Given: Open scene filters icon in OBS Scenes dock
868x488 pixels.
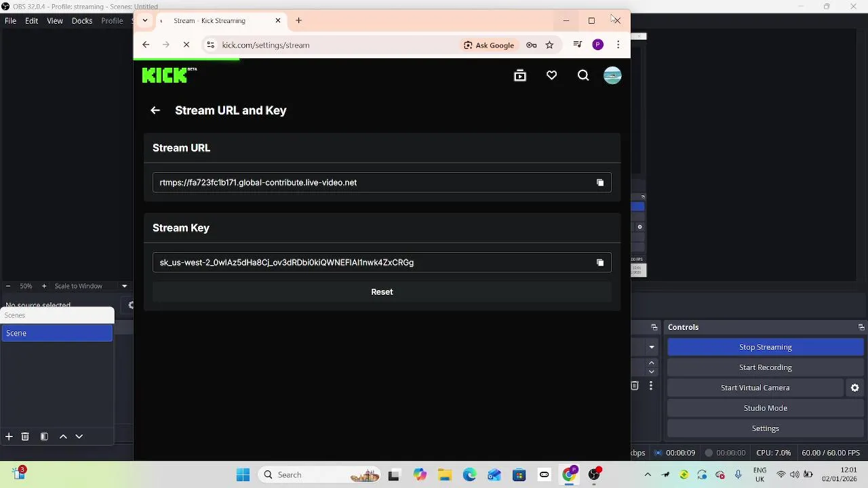Looking at the screenshot, I should tap(44, 436).
